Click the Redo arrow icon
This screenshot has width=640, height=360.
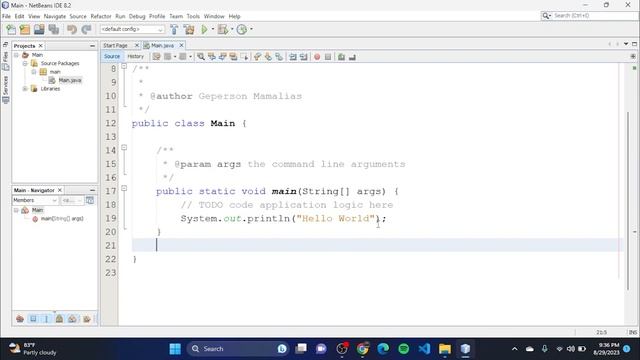point(86,29)
